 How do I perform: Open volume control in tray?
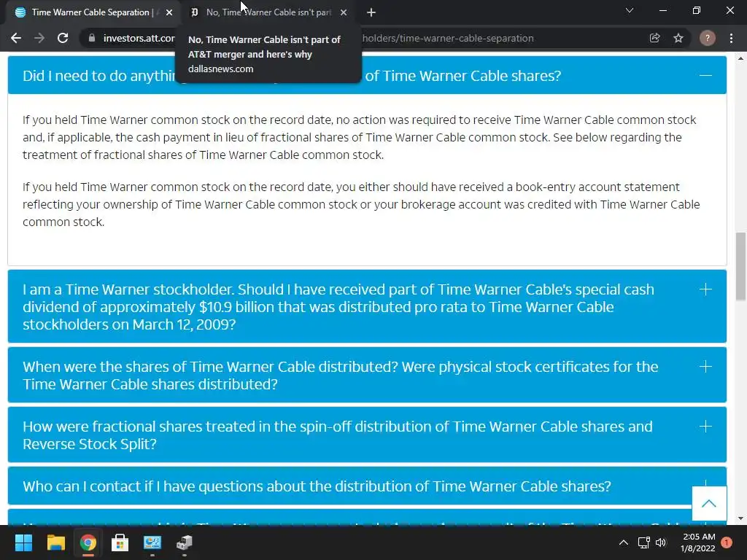tap(661, 542)
